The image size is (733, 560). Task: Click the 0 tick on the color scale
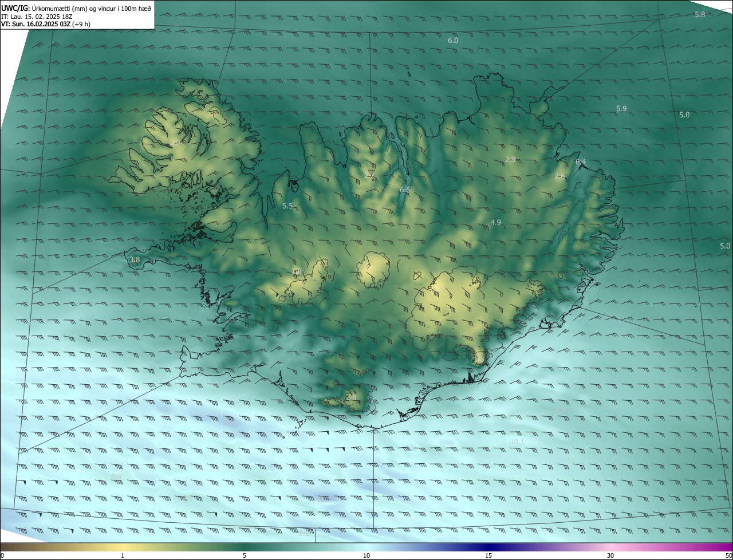[2, 555]
